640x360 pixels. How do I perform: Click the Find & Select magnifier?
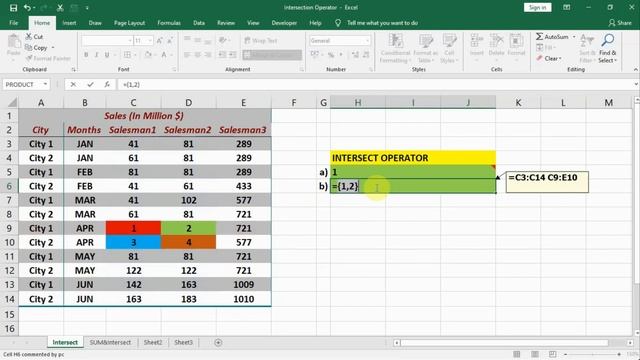pos(608,40)
